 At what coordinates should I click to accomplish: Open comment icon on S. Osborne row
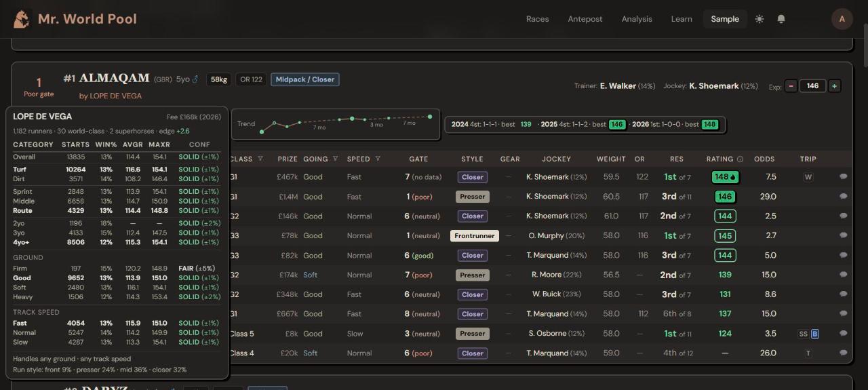(844, 333)
